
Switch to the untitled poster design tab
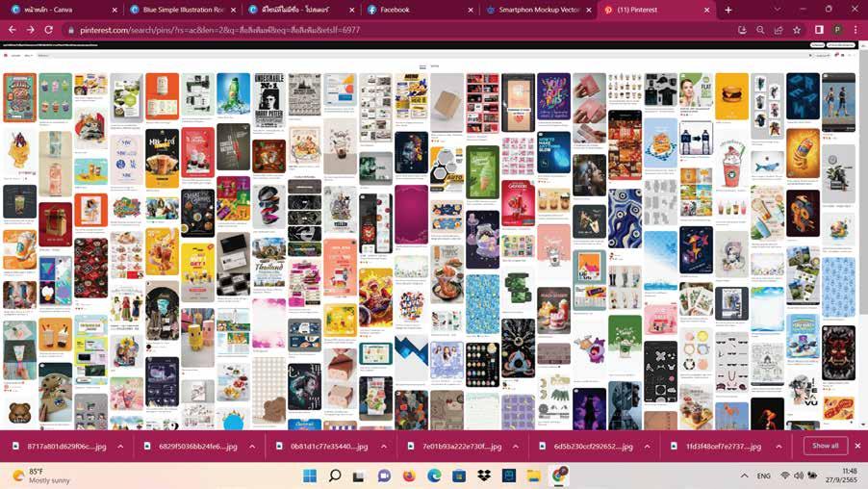pos(302,10)
